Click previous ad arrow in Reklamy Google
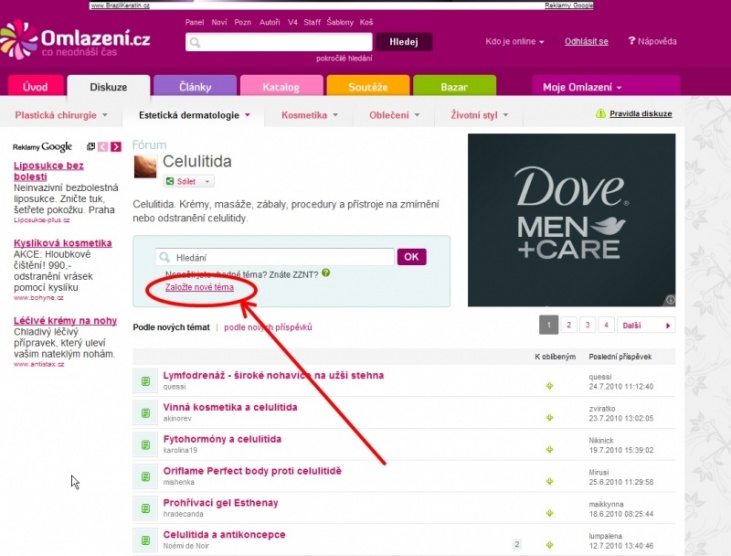 (x=103, y=147)
